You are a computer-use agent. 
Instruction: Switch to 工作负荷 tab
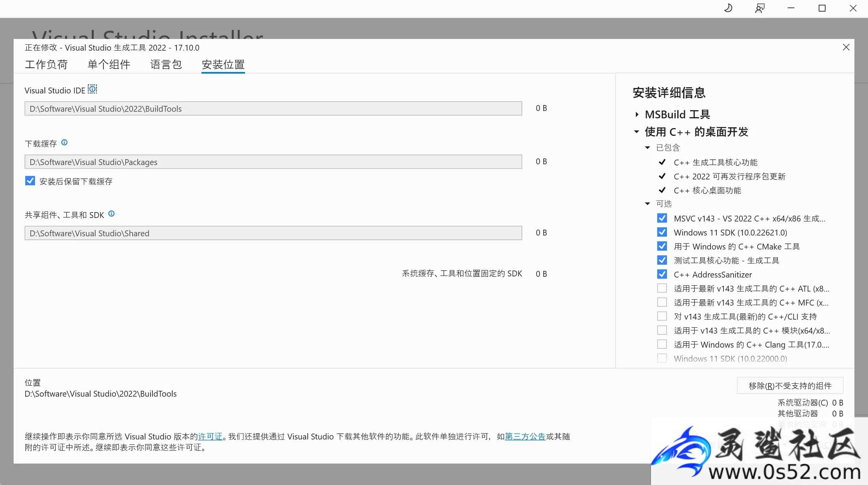[46, 64]
